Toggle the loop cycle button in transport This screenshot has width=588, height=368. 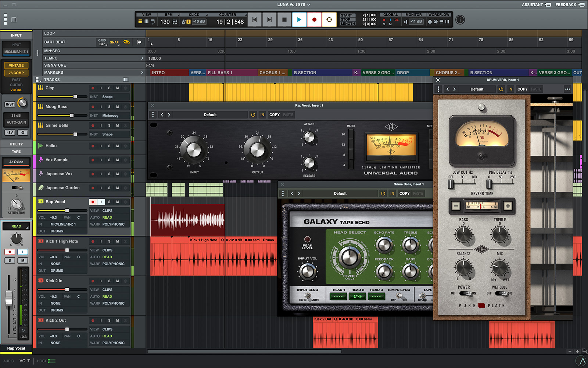pyautogui.click(x=329, y=20)
